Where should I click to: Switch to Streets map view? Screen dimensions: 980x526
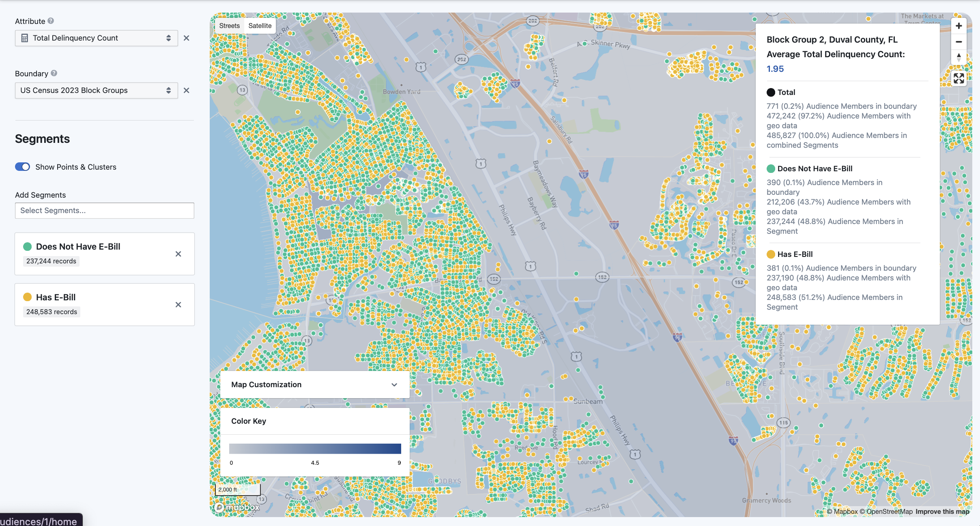pyautogui.click(x=229, y=26)
